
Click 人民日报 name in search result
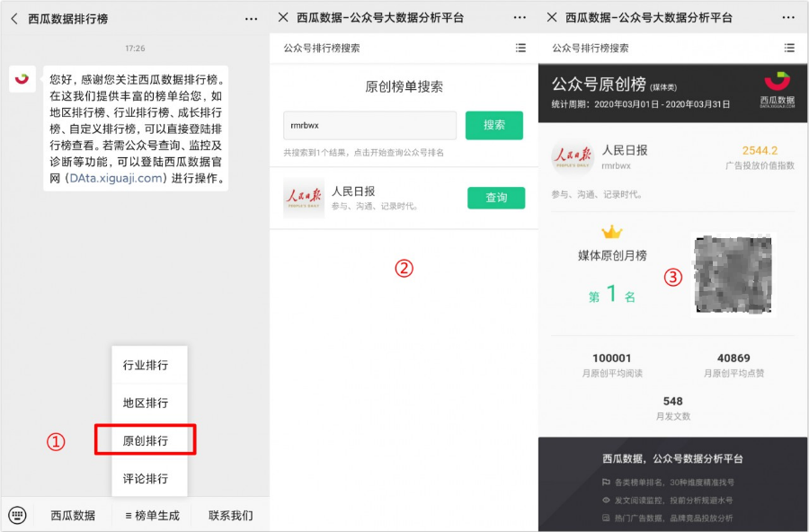click(353, 191)
